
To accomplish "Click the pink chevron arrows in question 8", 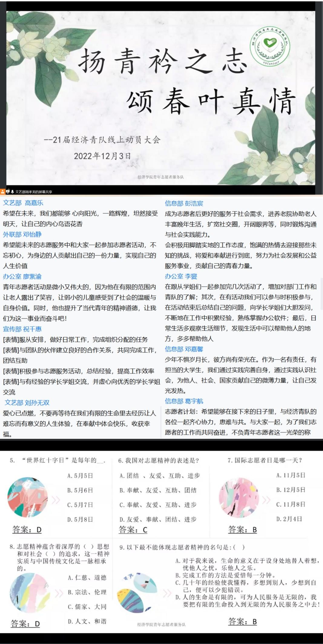I will pyautogui.click(x=59, y=593).
